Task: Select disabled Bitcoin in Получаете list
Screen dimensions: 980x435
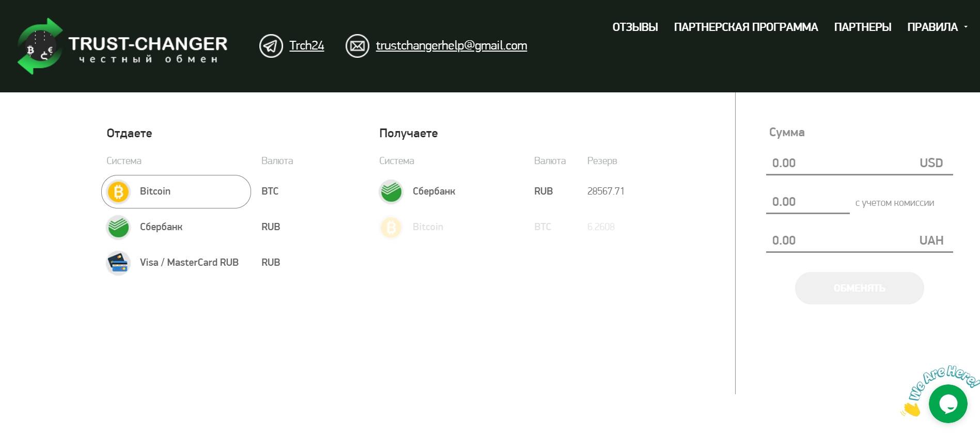Action: pyautogui.click(x=428, y=227)
